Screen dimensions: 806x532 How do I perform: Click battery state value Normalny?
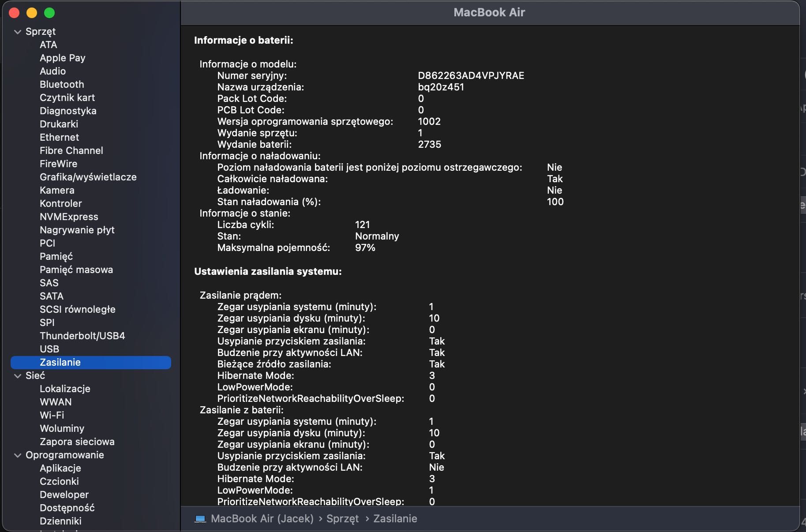coord(377,236)
